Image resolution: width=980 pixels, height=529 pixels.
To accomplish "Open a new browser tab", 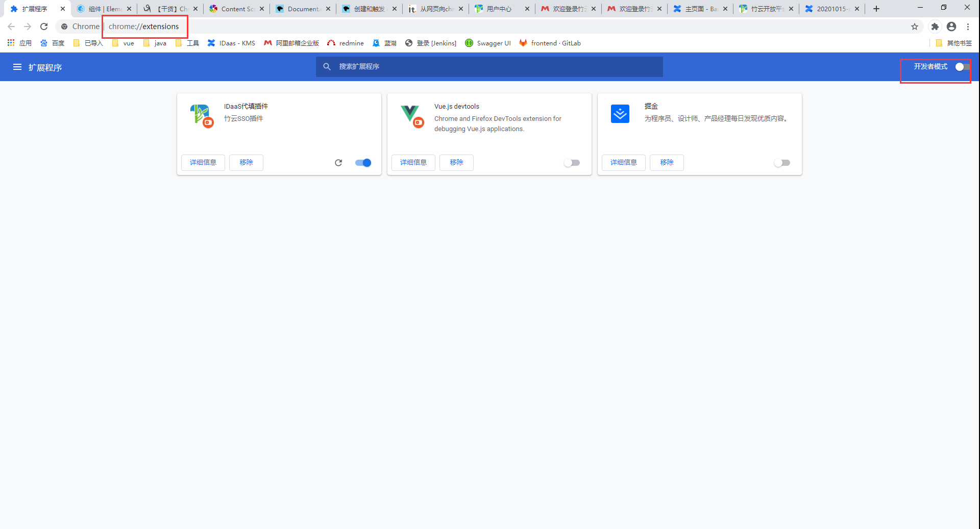I will pos(876,9).
